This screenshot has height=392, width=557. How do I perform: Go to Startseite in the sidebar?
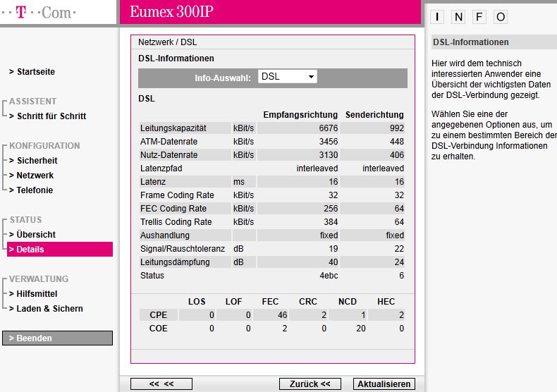click(x=35, y=72)
